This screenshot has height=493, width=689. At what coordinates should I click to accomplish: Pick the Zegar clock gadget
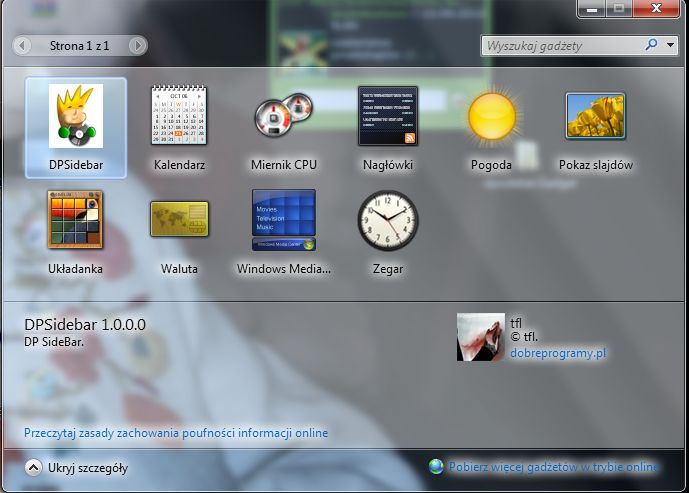click(388, 220)
